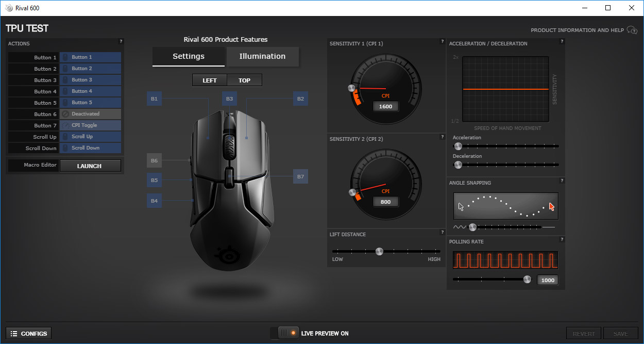Viewport: 644px width, 344px height.
Task: Select the B5 marker on mouse diagram
Action: [x=154, y=181]
